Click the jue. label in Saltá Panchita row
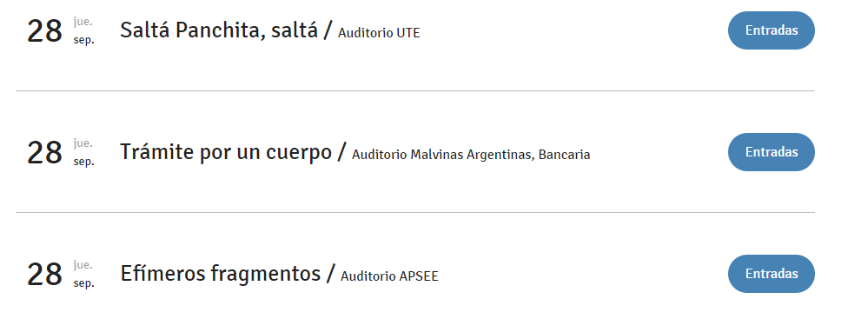 (x=83, y=22)
